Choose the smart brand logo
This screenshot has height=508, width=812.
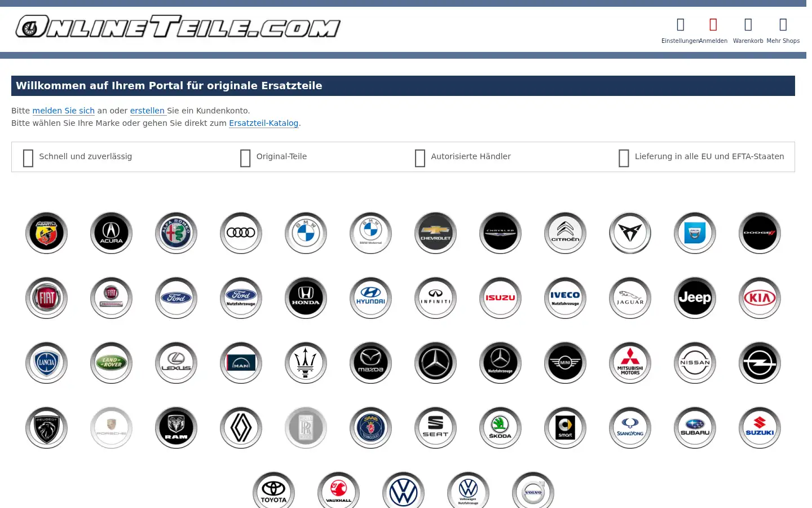(x=565, y=428)
